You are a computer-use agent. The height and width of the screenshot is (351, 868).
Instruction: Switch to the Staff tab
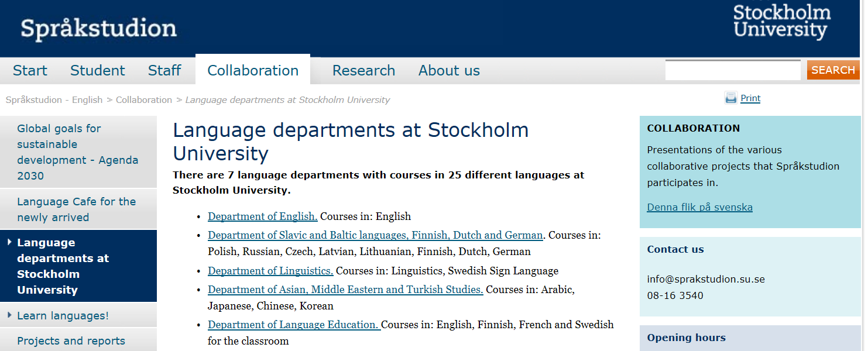tap(164, 71)
